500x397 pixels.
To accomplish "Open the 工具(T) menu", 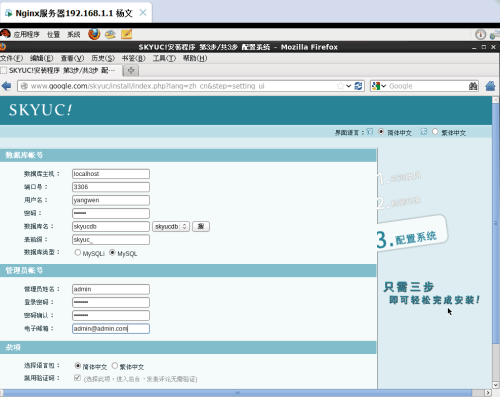I will pyautogui.click(x=164, y=58).
